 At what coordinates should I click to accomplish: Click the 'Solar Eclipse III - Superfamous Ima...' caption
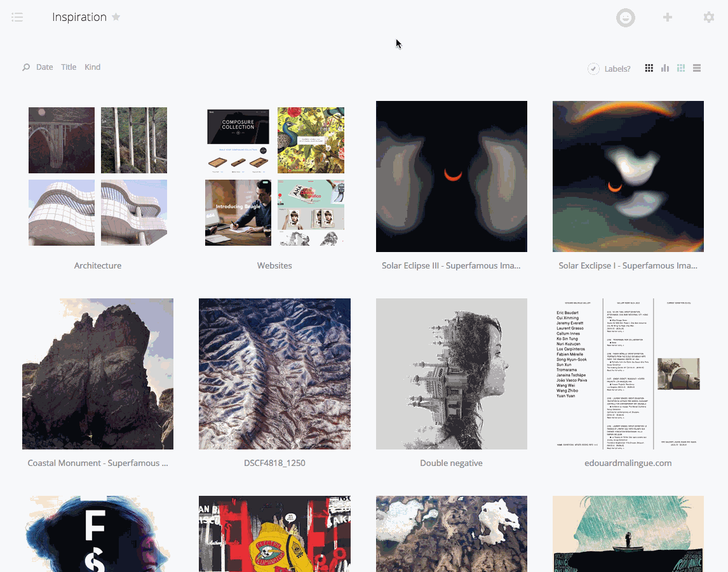coord(451,266)
